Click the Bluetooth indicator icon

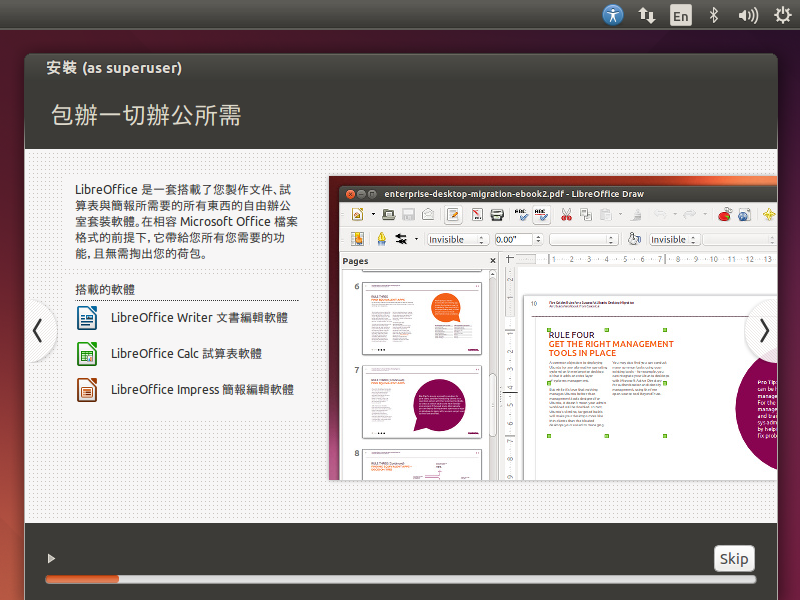coord(714,15)
